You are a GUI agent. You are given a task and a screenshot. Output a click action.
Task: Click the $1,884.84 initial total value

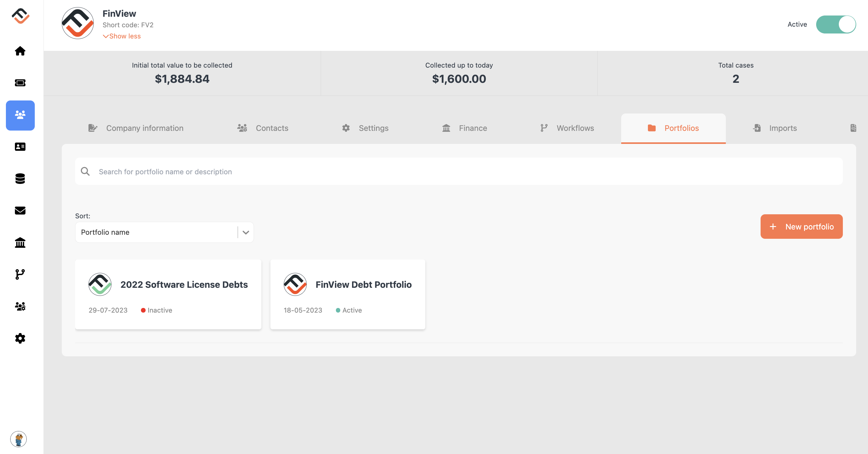(182, 79)
